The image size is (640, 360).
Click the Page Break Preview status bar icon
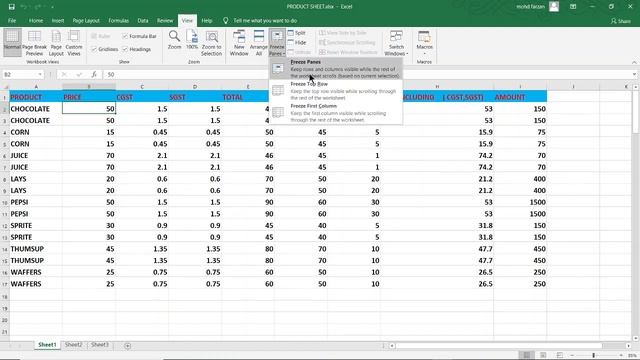click(x=560, y=356)
